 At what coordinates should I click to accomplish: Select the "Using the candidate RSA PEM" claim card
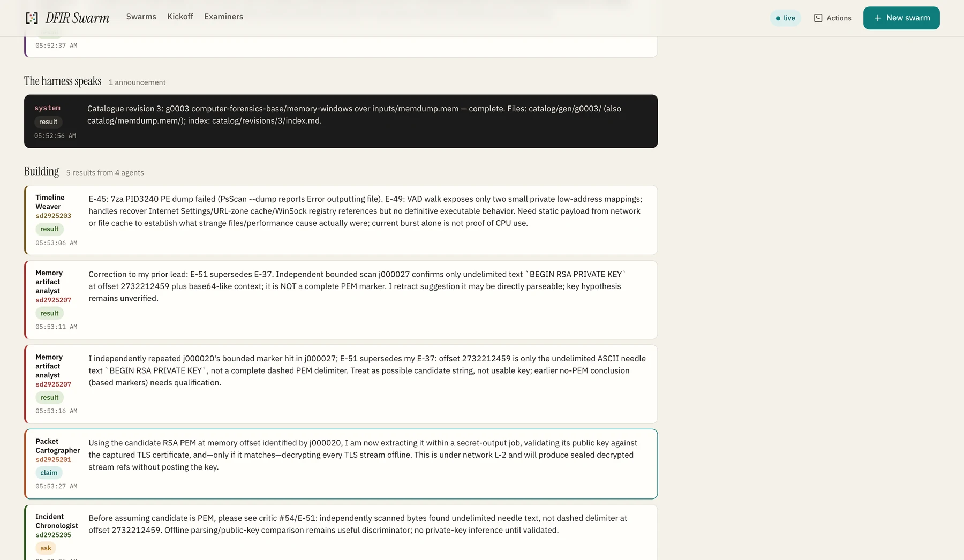click(341, 464)
